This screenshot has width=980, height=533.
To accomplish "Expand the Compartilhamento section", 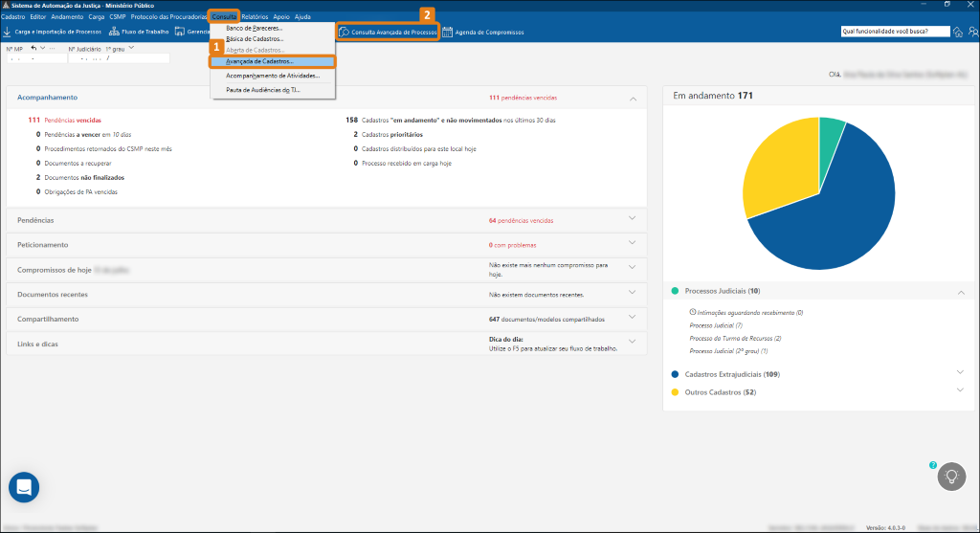I will pos(632,317).
